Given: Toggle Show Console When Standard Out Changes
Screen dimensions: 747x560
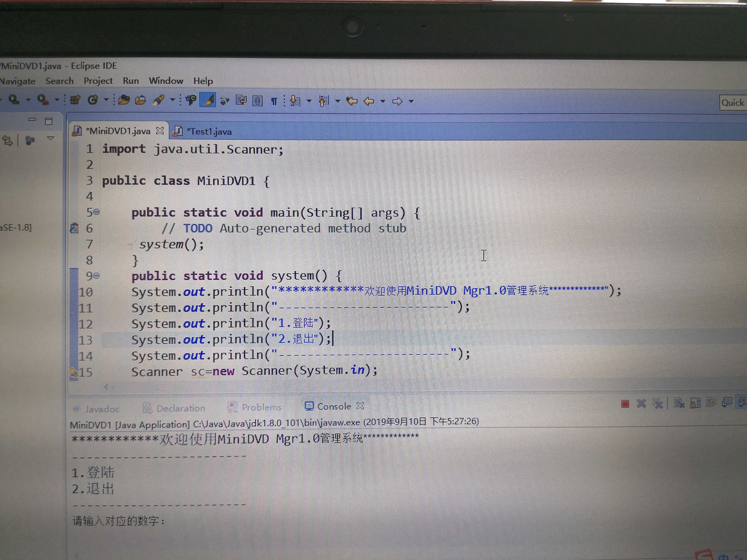Looking at the screenshot, I should coord(727,402).
